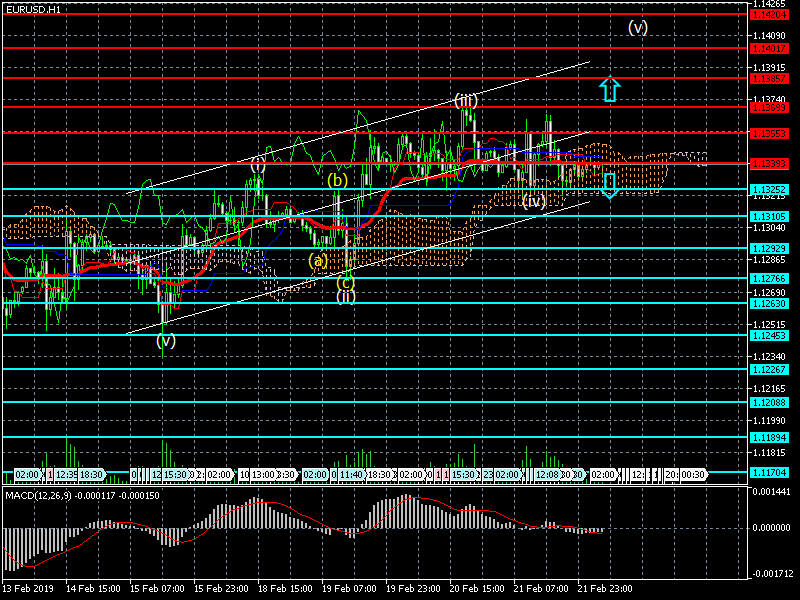The image size is (800, 600).
Task: Click the 13:00 session time marker
Action: (262, 475)
